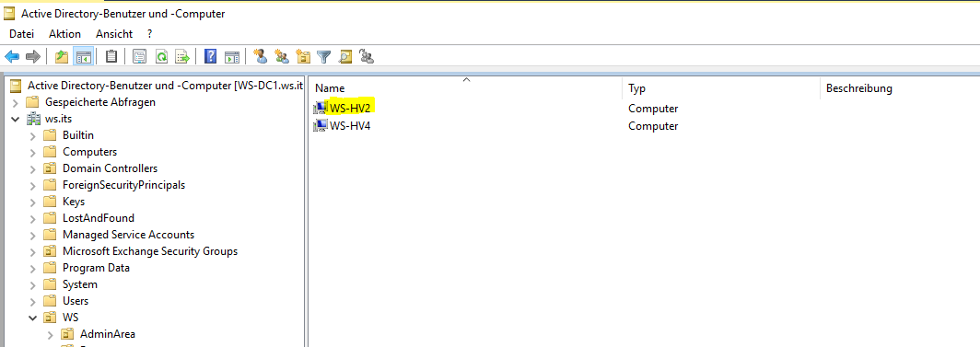
Task: Open the ? help menu
Action: (x=150, y=34)
